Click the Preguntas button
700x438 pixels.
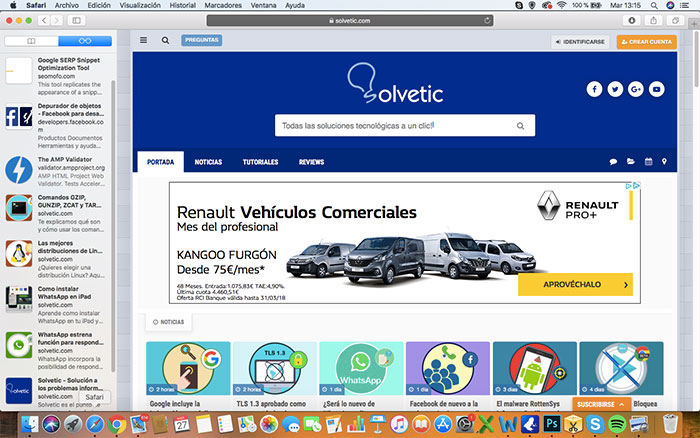pos(201,40)
